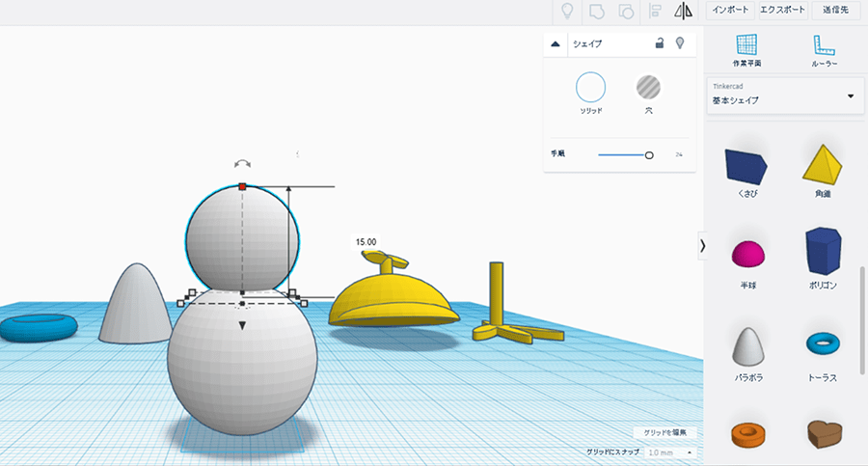Set shape to Hole (穴)
Screen dimensions: 868x466
pos(648,88)
